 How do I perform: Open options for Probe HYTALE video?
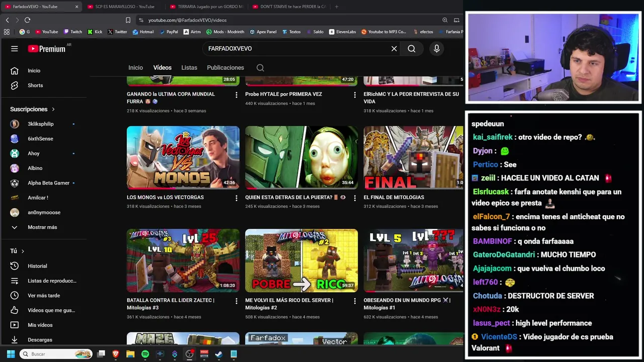point(355,95)
